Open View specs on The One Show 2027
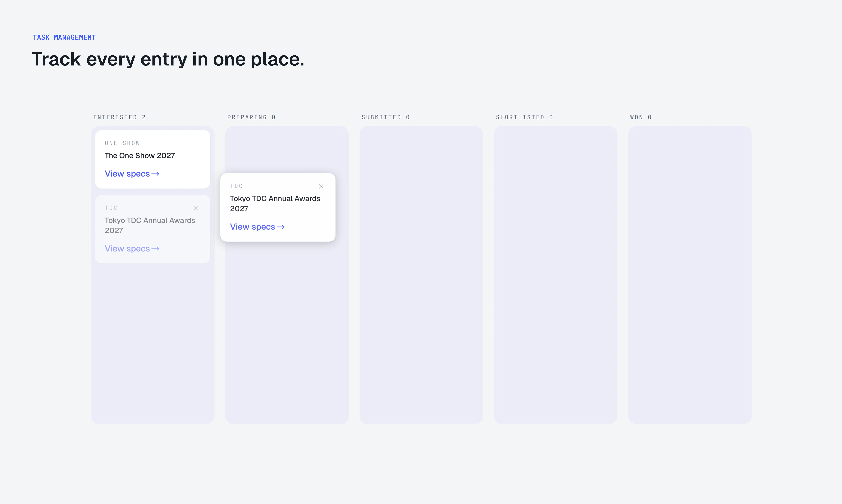Image resolution: width=842 pixels, height=504 pixels. (x=132, y=174)
